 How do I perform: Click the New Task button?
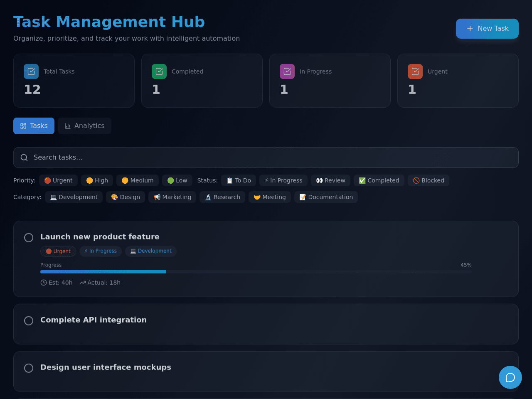(487, 29)
